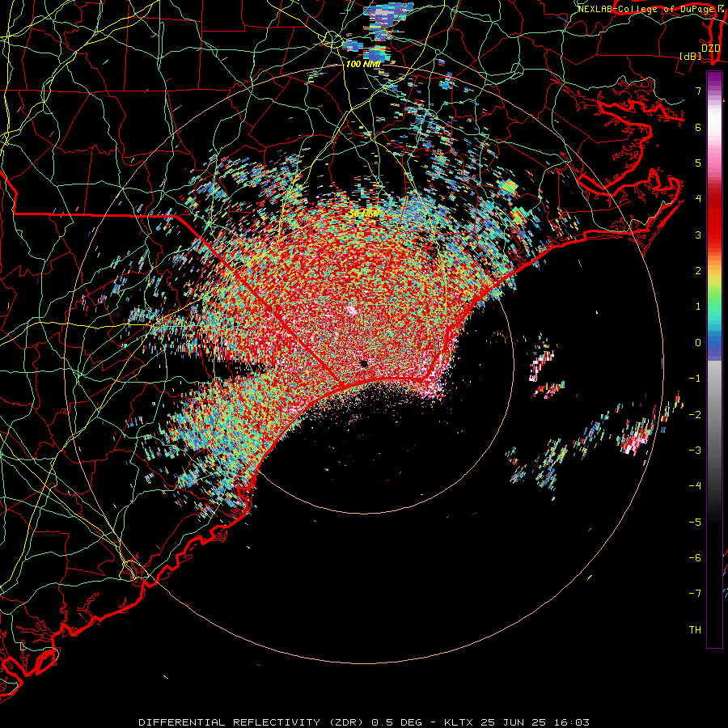Click the "100 NMI" range ring label
This screenshot has height=728, width=728.
point(362,64)
